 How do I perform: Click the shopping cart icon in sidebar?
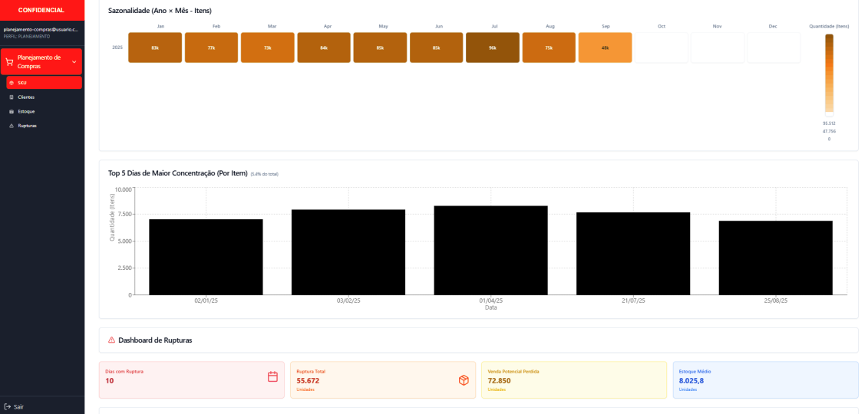pyautogui.click(x=8, y=62)
